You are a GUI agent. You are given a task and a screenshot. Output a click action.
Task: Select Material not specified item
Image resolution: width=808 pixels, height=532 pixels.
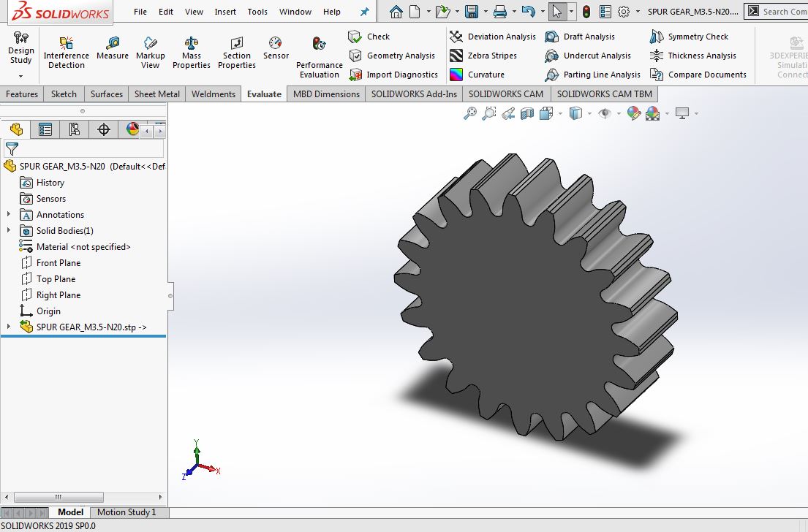[x=75, y=247]
